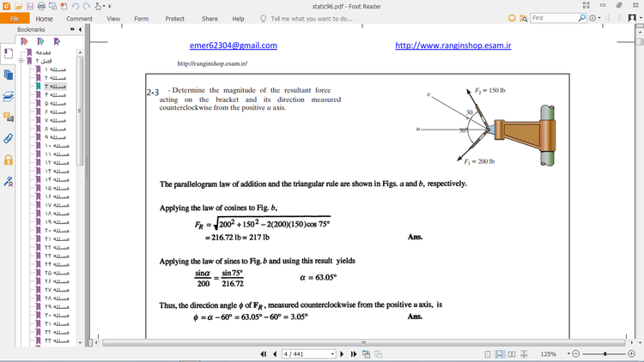Open the Security lock panel
Image resolution: width=644 pixels, height=362 pixels.
click(x=9, y=160)
